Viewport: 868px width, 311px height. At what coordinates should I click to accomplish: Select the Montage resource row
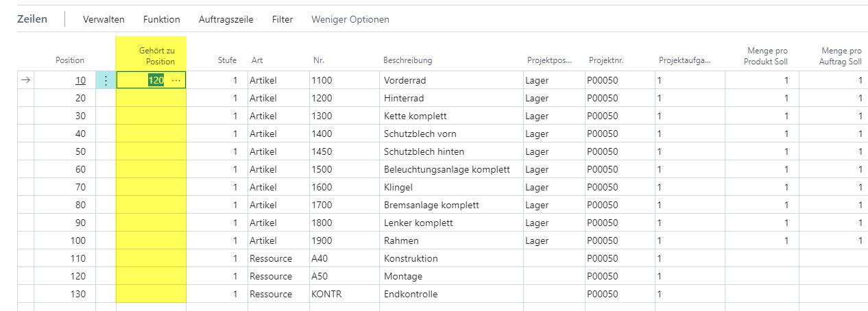[442, 276]
